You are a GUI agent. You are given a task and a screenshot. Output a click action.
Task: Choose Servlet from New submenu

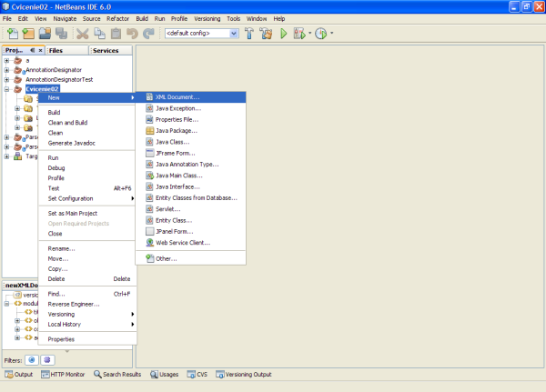[190, 209]
